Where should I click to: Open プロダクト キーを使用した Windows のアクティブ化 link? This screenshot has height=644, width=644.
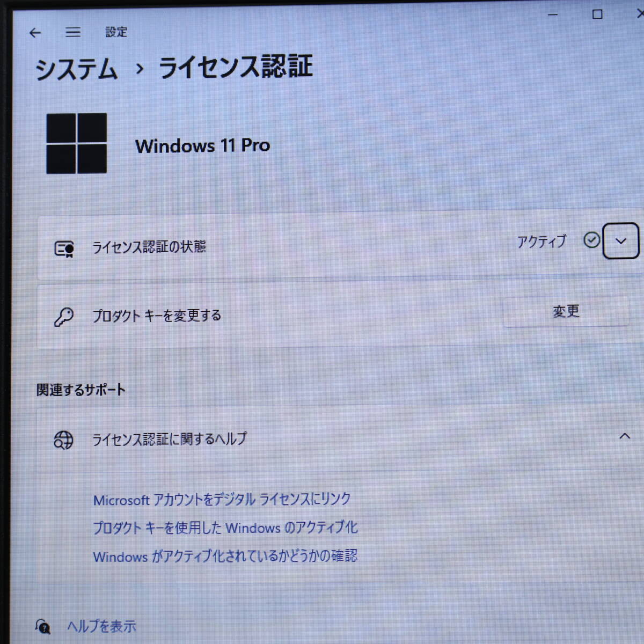point(225,528)
